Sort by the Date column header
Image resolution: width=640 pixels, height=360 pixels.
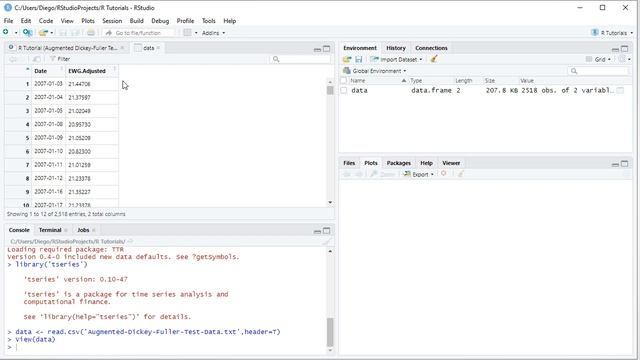pyautogui.click(x=48, y=71)
